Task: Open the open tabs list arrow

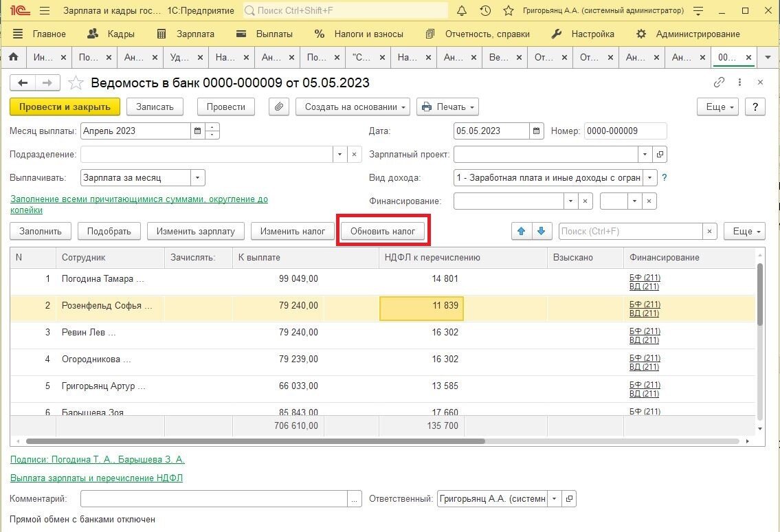Action: point(768,57)
